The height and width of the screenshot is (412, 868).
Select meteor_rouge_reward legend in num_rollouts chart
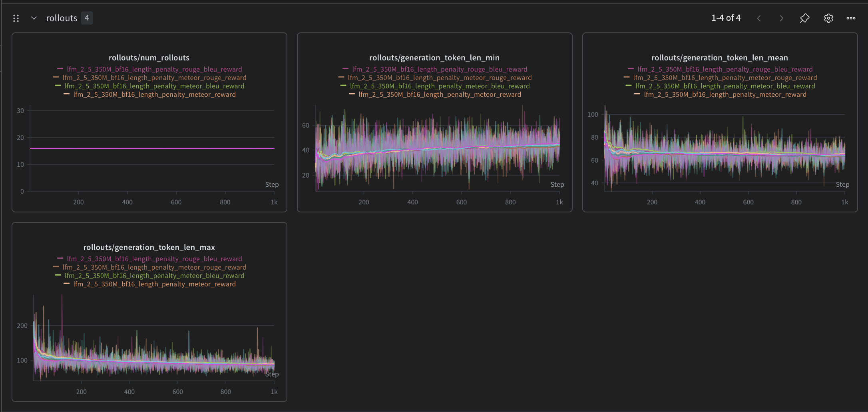point(154,78)
